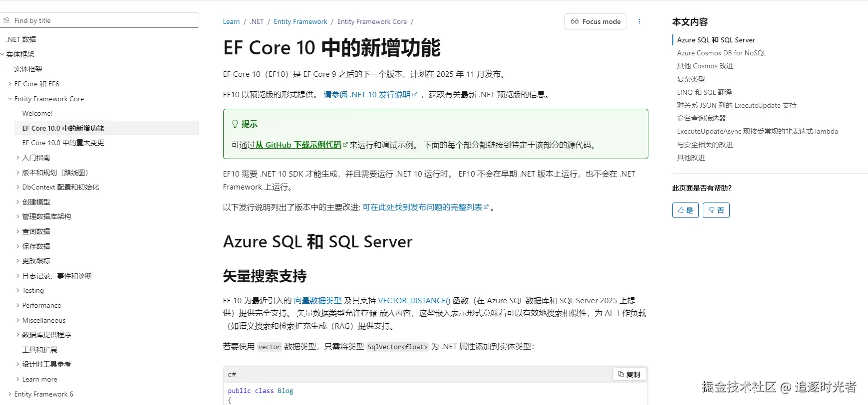Open .NET 数据 in the sidebar

click(x=21, y=39)
